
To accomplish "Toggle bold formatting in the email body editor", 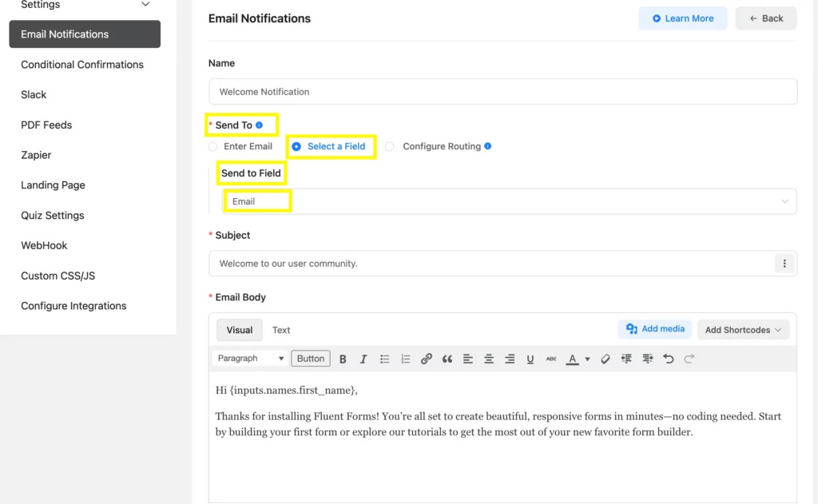I will [343, 359].
